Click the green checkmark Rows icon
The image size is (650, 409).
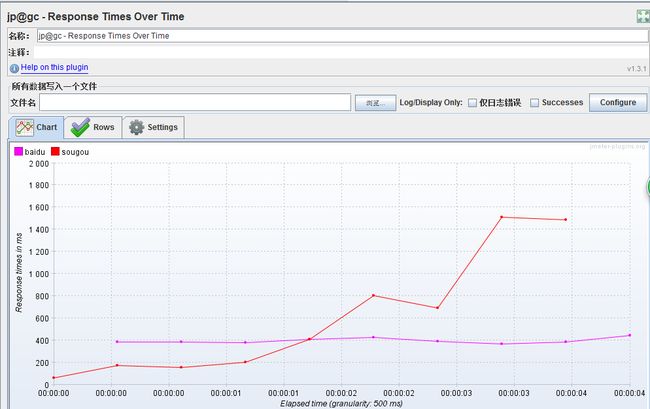click(80, 127)
